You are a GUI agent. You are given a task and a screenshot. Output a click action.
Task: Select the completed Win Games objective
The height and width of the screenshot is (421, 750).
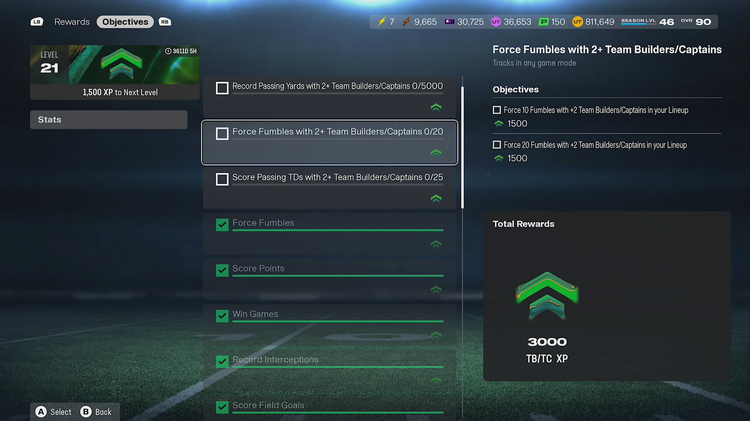tap(330, 323)
